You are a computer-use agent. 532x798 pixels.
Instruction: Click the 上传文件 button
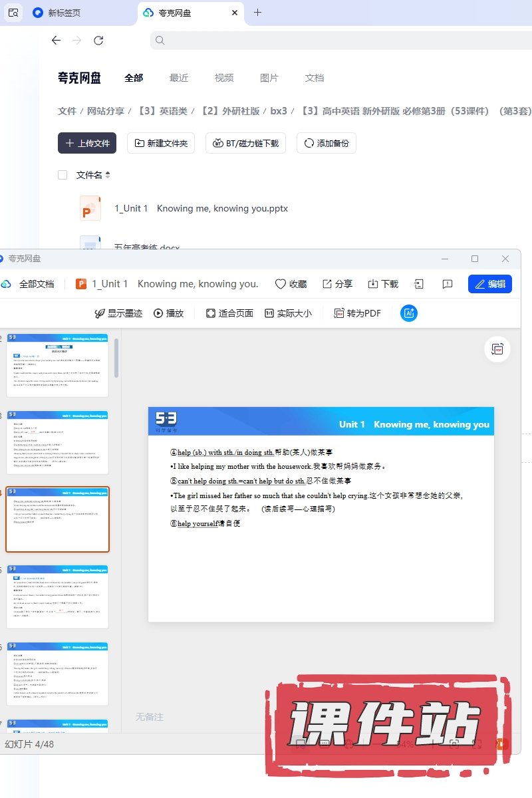point(87,143)
